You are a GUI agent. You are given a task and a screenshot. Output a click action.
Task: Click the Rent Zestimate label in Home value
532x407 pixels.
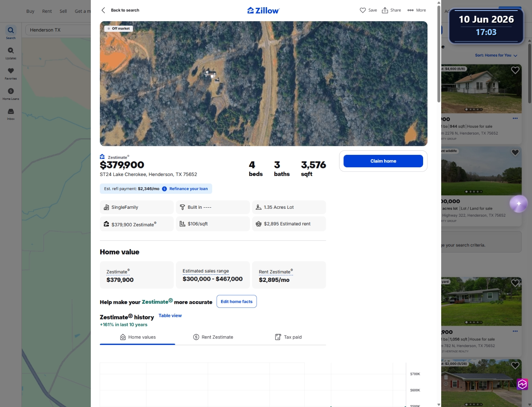click(x=276, y=272)
